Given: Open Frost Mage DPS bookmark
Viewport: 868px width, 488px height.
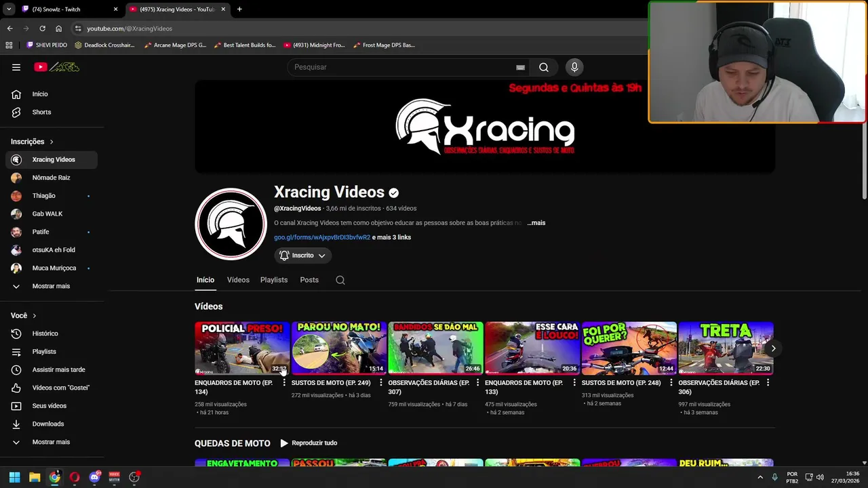Looking at the screenshot, I should point(384,45).
